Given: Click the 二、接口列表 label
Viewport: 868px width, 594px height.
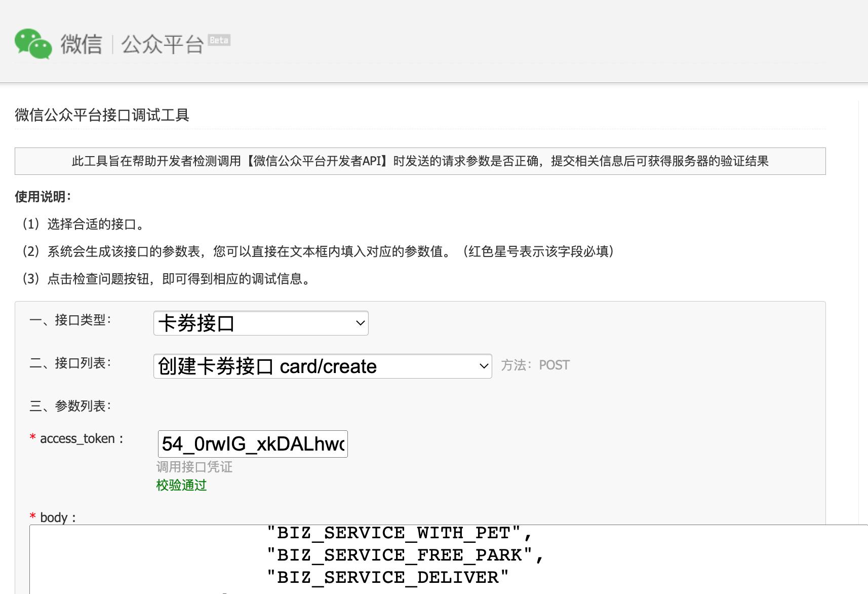Looking at the screenshot, I should (70, 363).
